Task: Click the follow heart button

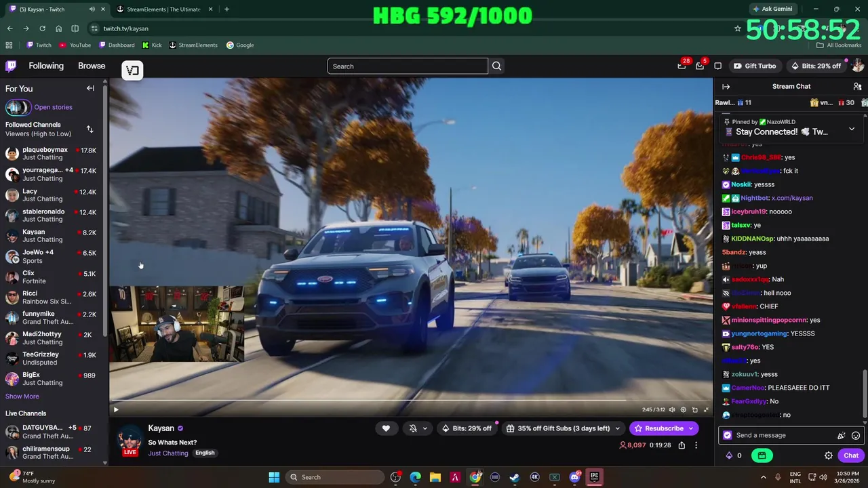Action: (x=386, y=428)
